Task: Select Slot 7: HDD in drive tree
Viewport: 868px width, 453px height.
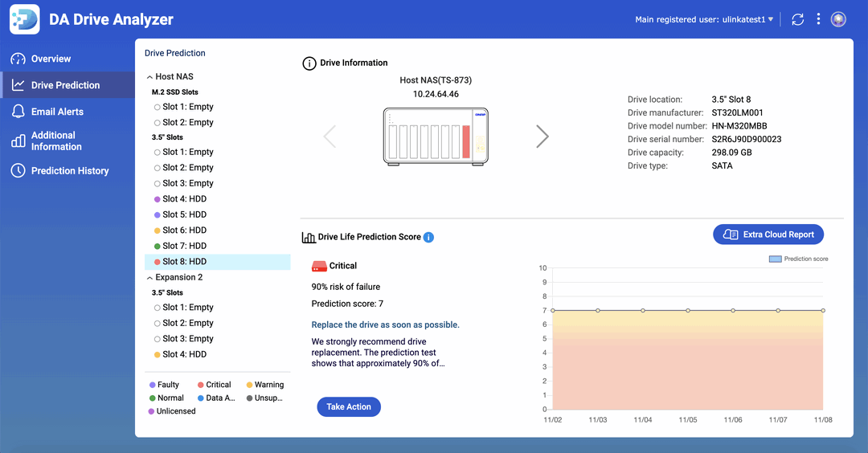Action: pos(184,246)
